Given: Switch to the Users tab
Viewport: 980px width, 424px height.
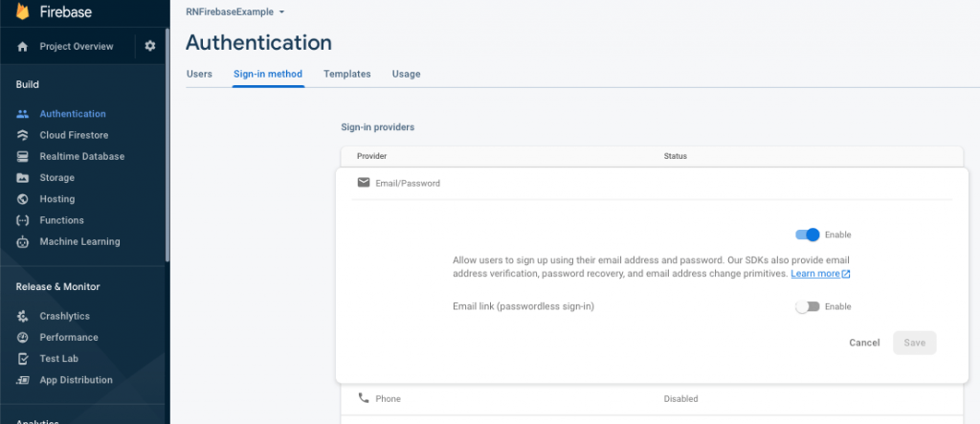Looking at the screenshot, I should 199,74.
